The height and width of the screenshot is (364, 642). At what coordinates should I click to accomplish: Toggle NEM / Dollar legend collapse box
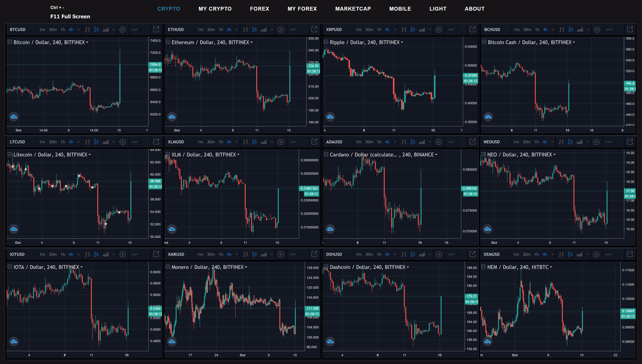(483, 267)
